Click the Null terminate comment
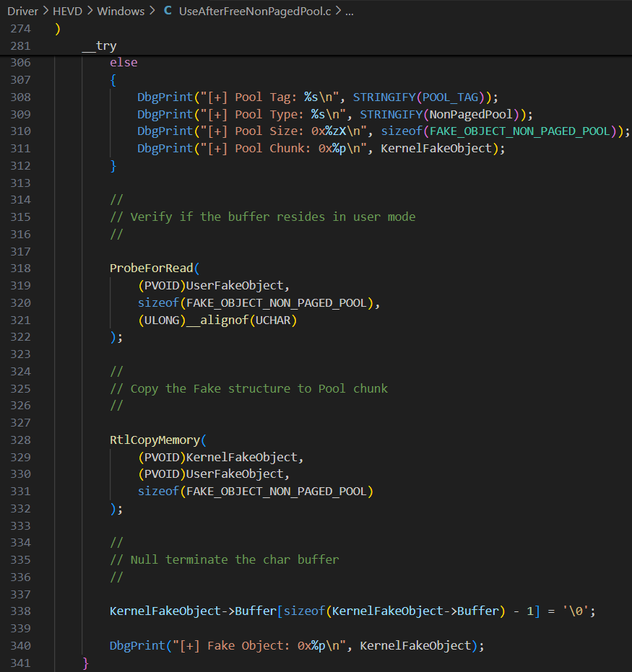 tap(224, 559)
